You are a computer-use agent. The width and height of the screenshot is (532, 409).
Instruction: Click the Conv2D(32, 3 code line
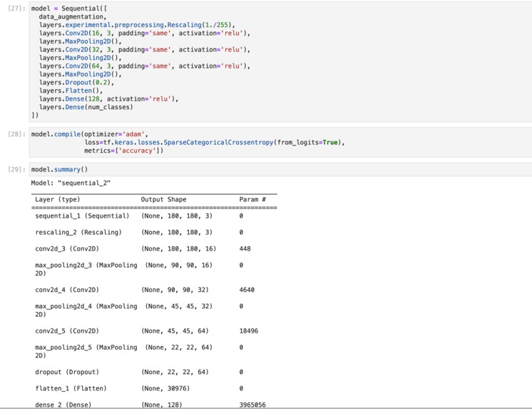coord(145,49)
